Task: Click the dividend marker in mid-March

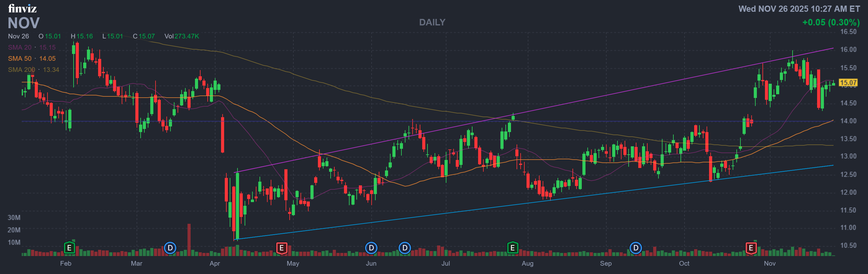Action: 170,248
